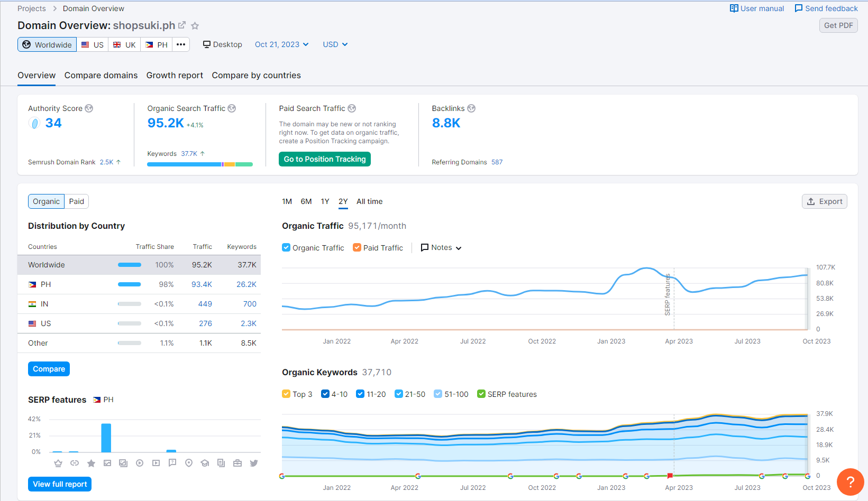This screenshot has width=868, height=501.
Task: Click the single image SERP feature icon
Action: (x=107, y=463)
